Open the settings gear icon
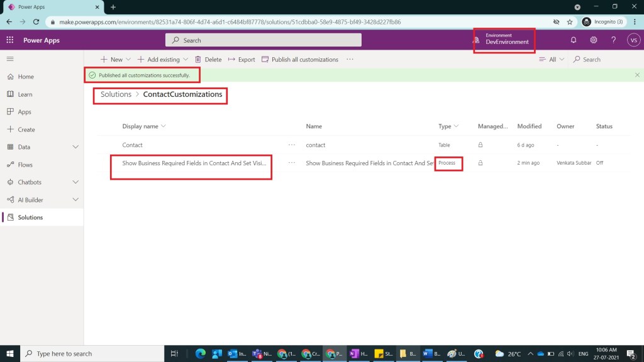This screenshot has width=644, height=362. 593,40
